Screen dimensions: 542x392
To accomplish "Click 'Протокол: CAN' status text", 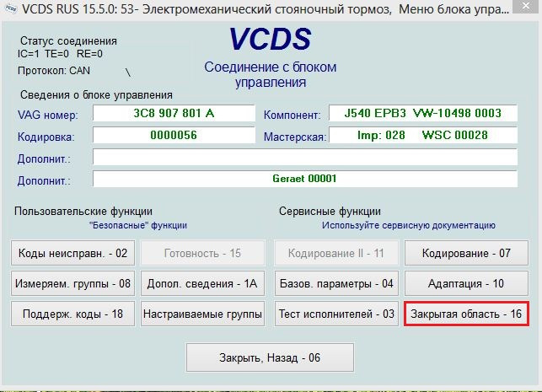I will click(54, 71).
